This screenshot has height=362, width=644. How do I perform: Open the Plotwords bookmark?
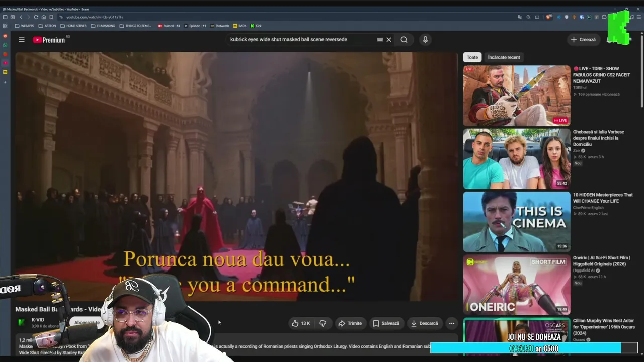point(220,26)
